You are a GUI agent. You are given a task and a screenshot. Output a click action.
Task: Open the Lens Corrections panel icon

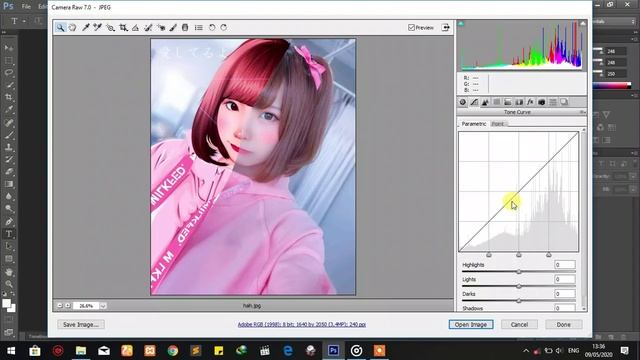(519, 102)
